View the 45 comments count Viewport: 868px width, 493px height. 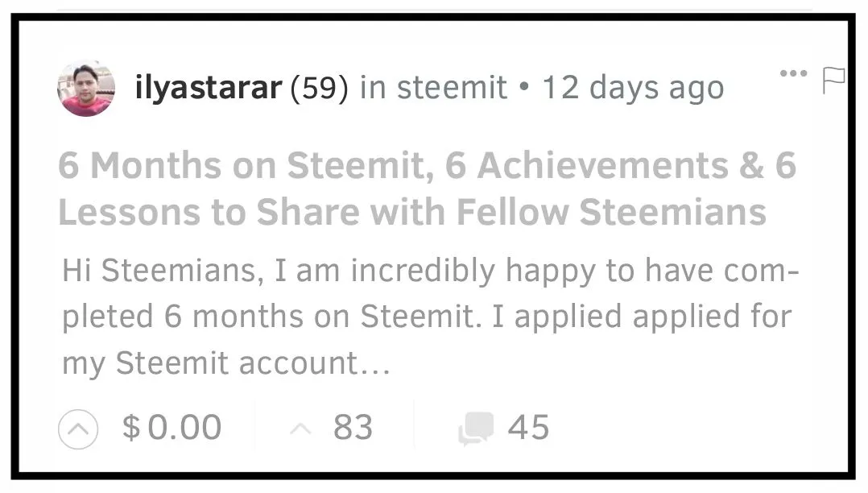point(528,428)
